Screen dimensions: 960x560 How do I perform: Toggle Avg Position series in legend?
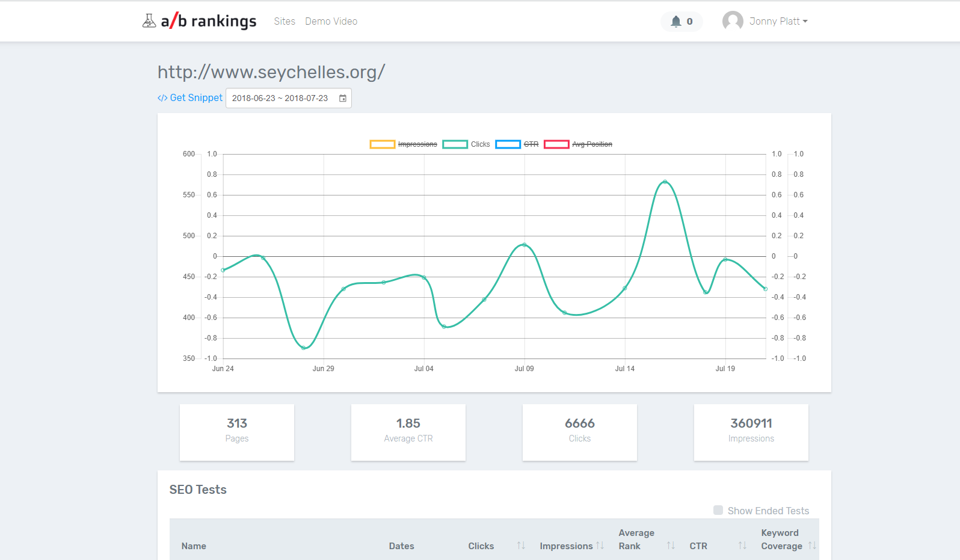592,144
